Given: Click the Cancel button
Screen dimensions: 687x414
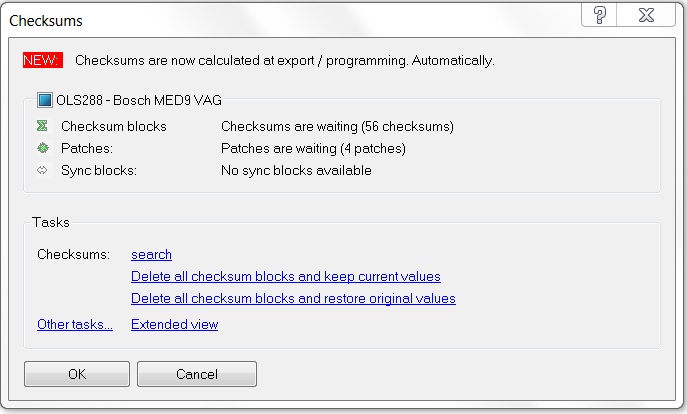Looking at the screenshot, I should tap(197, 374).
